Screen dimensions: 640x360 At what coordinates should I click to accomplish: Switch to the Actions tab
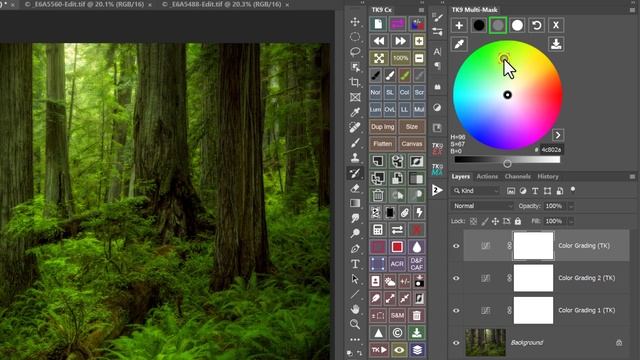[487, 176]
